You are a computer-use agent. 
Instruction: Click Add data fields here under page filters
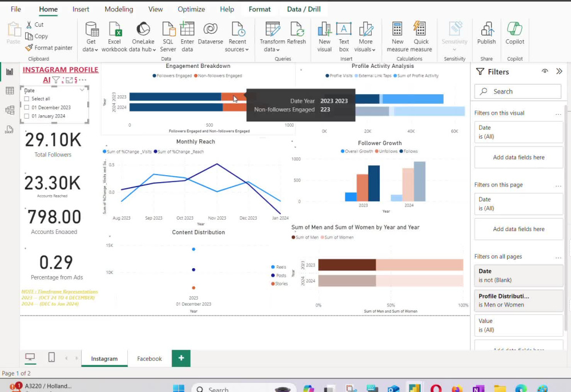(518, 229)
